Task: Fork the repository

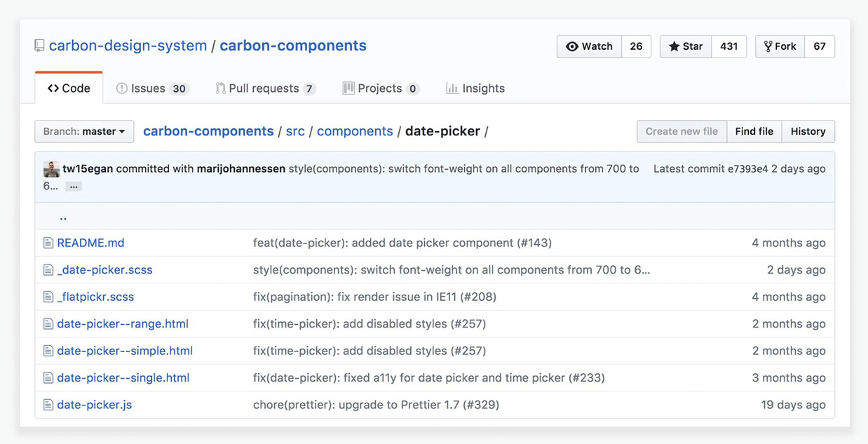Action: (780, 46)
